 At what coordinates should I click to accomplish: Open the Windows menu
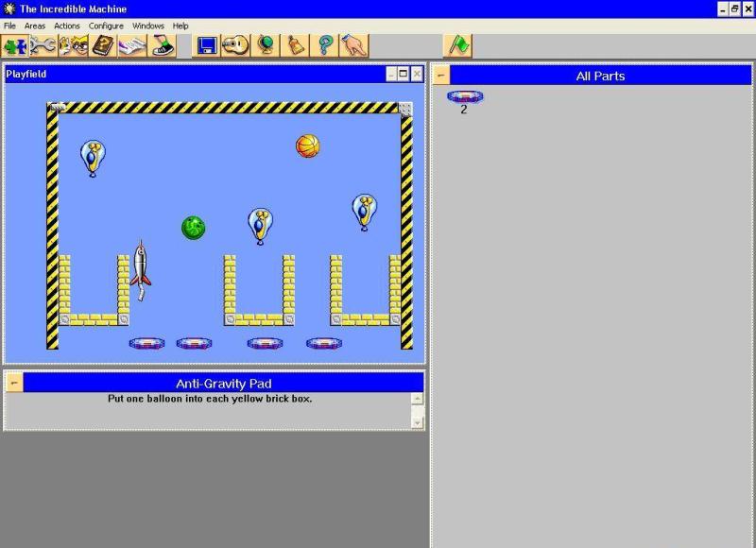click(x=147, y=26)
